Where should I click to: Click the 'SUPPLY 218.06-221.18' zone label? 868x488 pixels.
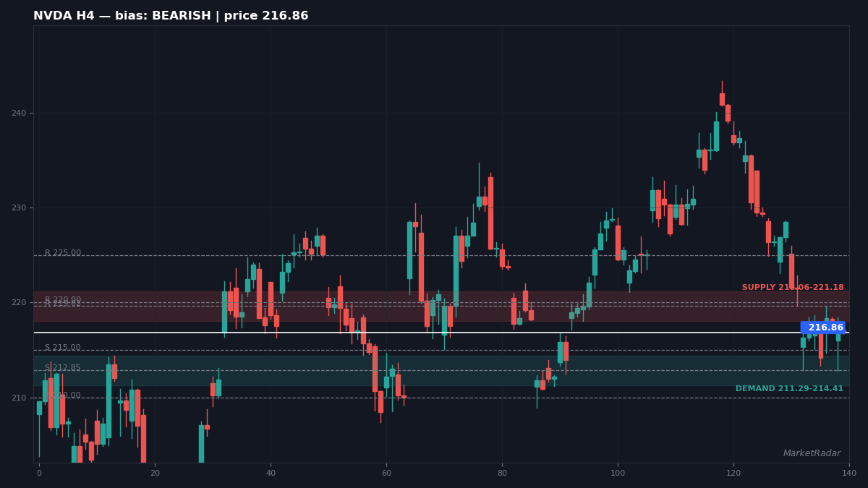click(x=793, y=288)
